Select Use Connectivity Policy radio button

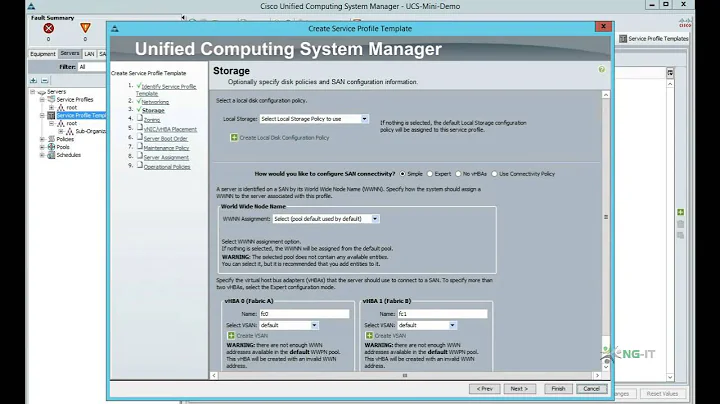[494, 174]
